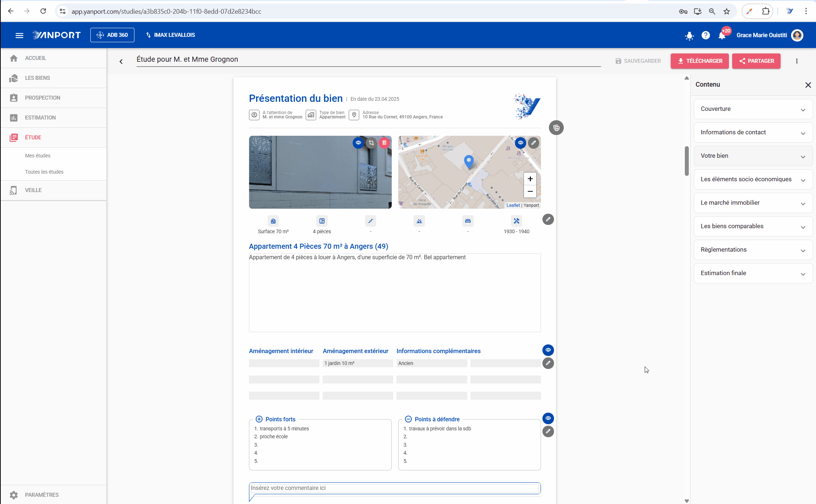This screenshot has height=504, width=816.
Task: Click the SAUVEGARDER button
Action: [638, 61]
